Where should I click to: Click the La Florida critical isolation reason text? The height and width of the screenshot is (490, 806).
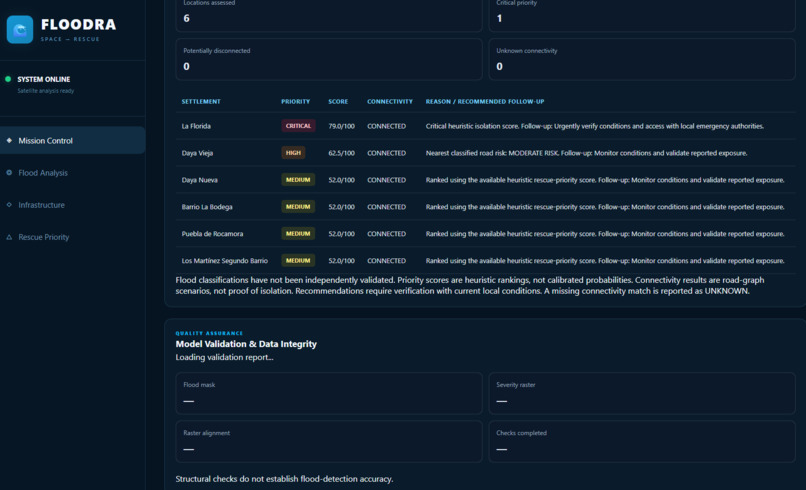[595, 126]
